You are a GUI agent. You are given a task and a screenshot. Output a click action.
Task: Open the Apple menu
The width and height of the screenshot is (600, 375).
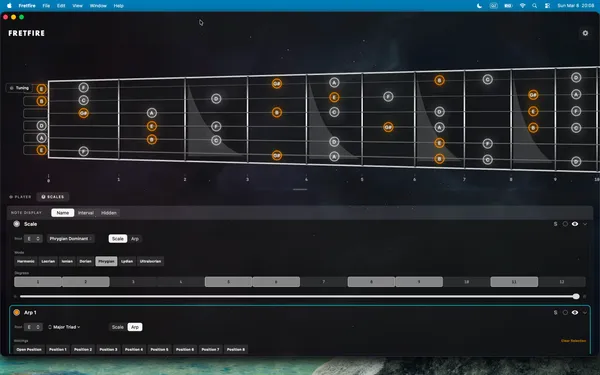9,6
